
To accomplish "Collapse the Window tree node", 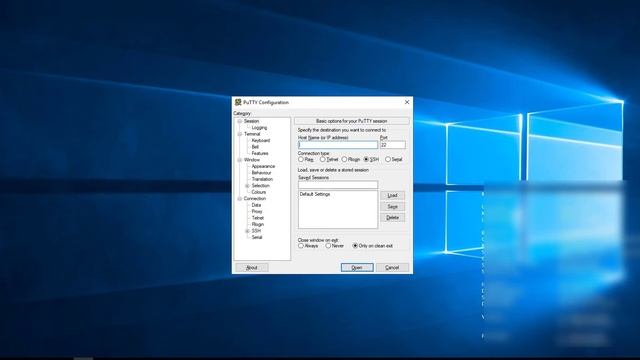I will click(x=240, y=160).
